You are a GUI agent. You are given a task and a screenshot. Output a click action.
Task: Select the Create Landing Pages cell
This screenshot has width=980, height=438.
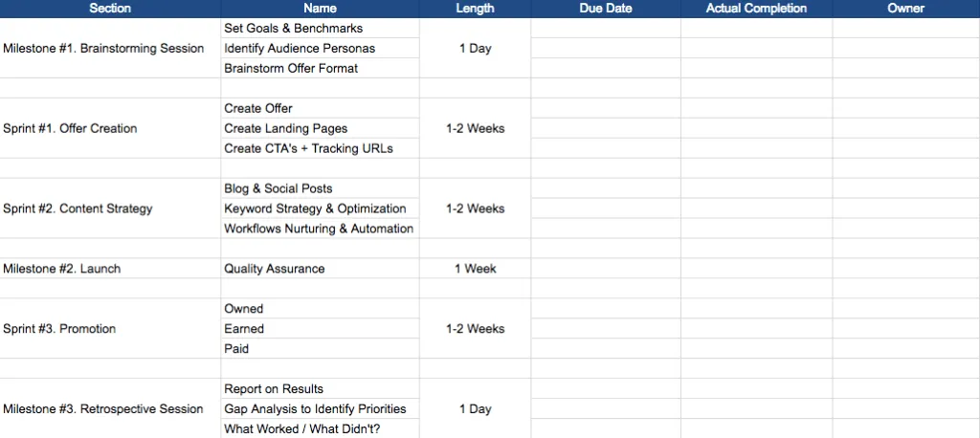tap(286, 128)
